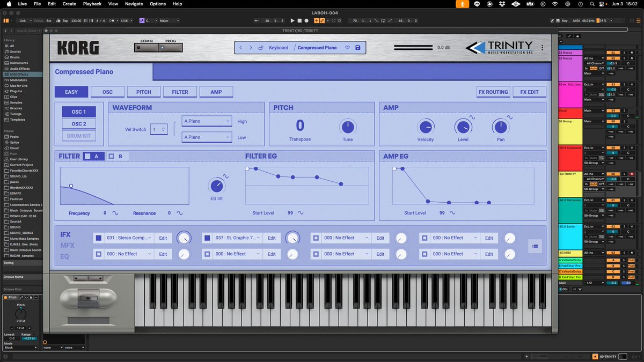Click the FX ROUTING button

[x=493, y=92]
